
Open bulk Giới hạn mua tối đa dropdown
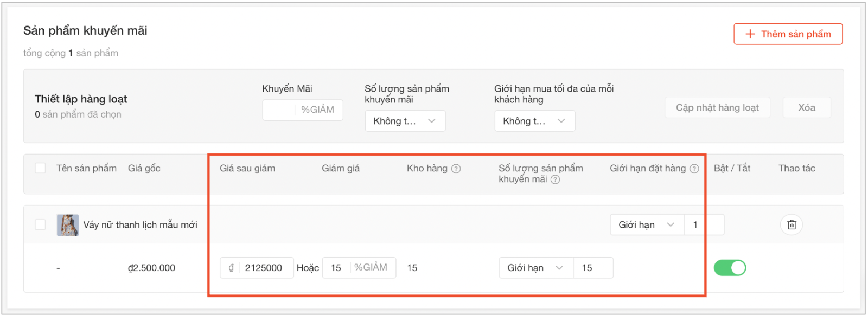[535, 121]
